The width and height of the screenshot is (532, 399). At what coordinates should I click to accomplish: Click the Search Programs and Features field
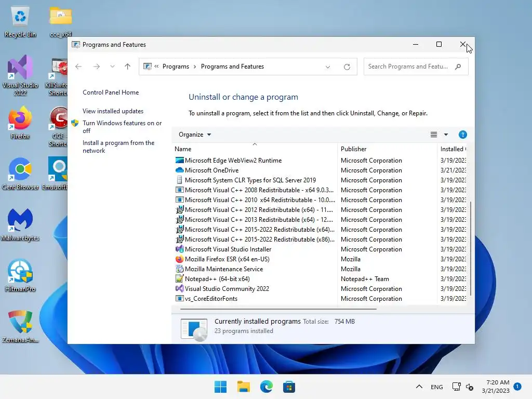[x=416, y=66]
